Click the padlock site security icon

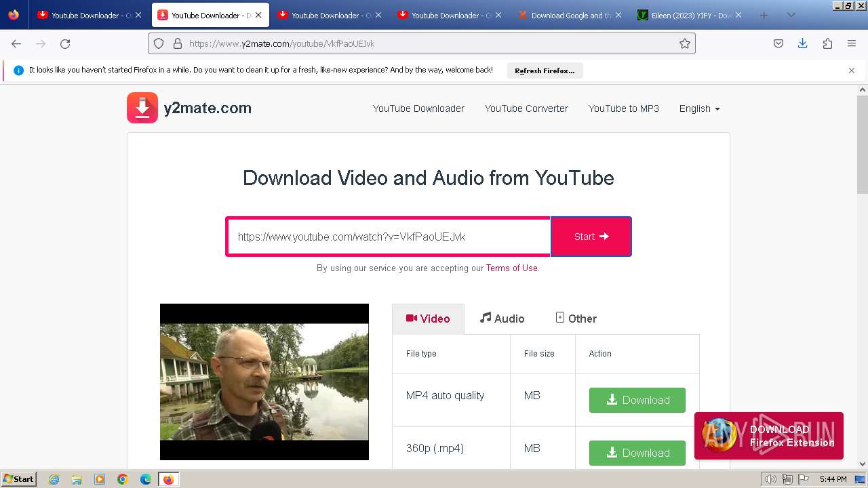pos(178,43)
